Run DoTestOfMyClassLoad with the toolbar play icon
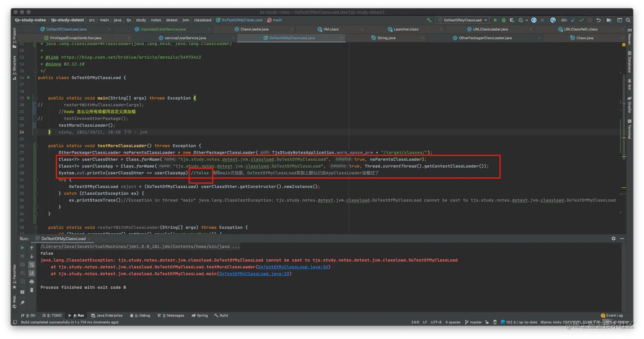Viewport: 644px width, 339px height. pyautogui.click(x=495, y=20)
